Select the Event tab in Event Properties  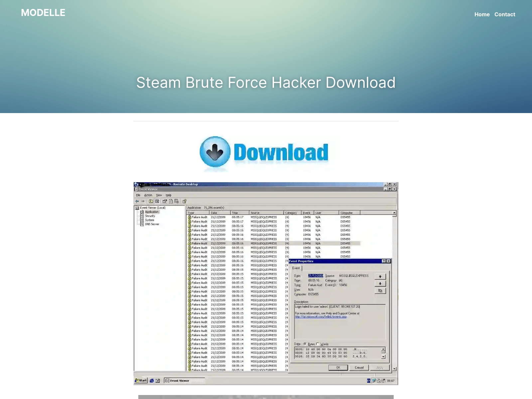pos(296,268)
